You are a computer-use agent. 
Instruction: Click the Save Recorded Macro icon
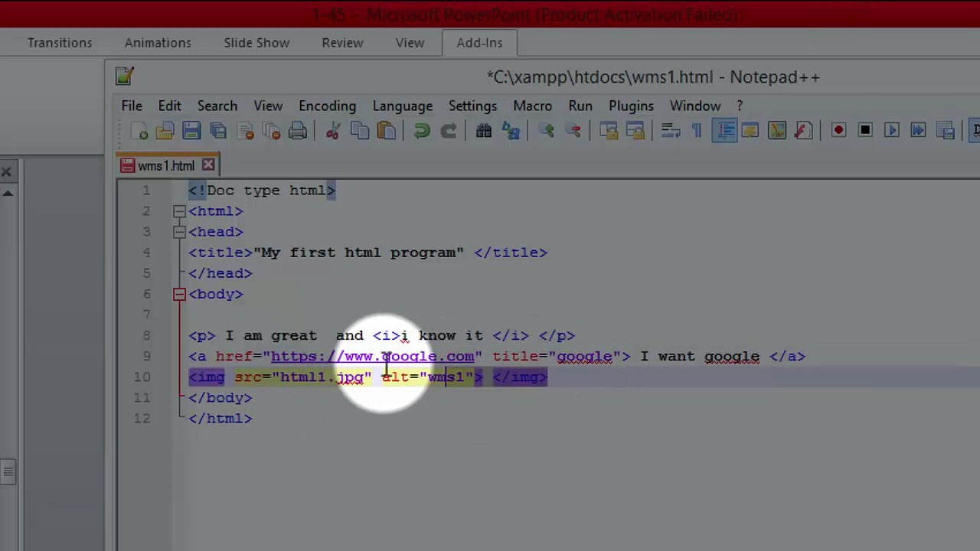coord(945,131)
